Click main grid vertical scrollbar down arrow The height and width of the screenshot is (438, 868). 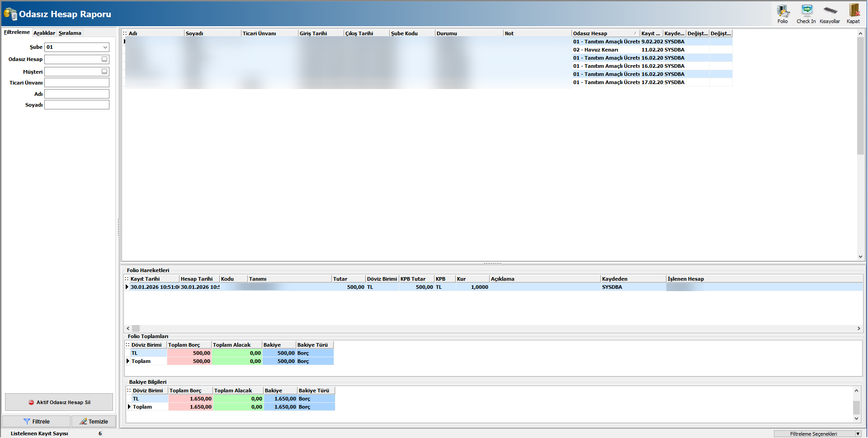860,257
